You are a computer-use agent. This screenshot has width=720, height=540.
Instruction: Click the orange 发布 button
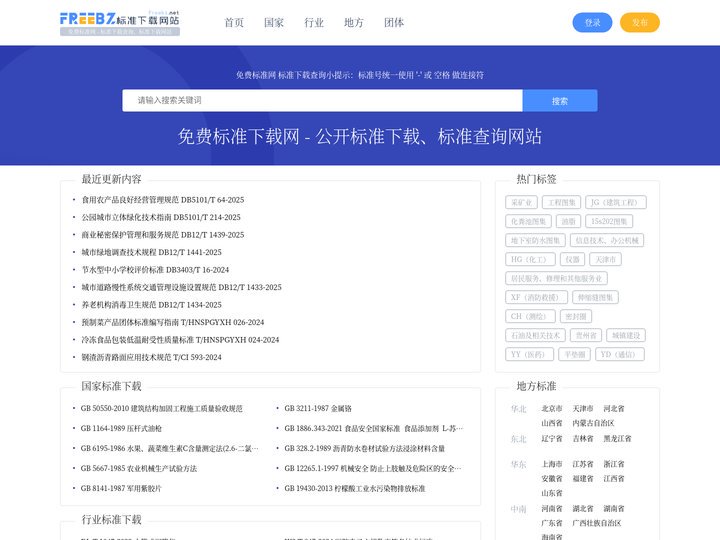pos(640,22)
